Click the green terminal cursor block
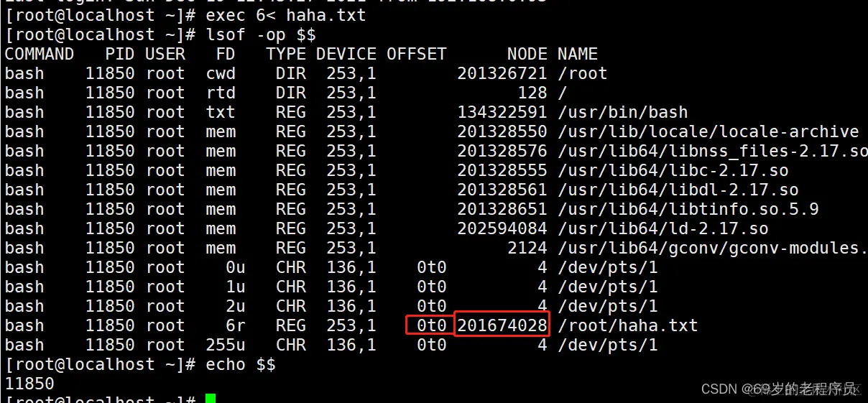Viewport: 868px width, 403px height. [x=211, y=399]
